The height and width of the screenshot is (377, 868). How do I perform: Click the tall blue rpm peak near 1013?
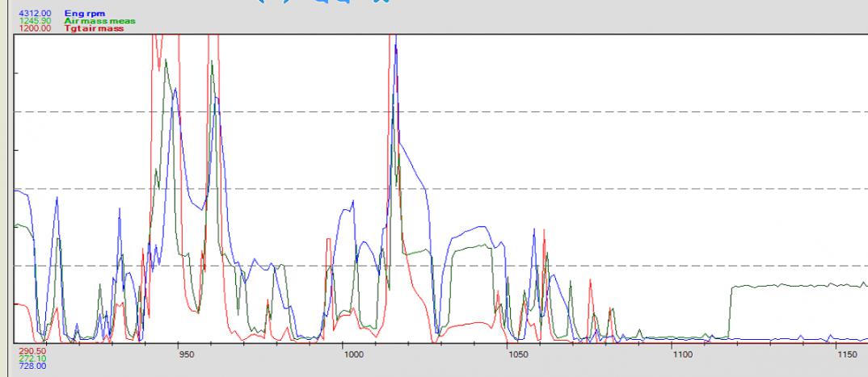point(396,50)
